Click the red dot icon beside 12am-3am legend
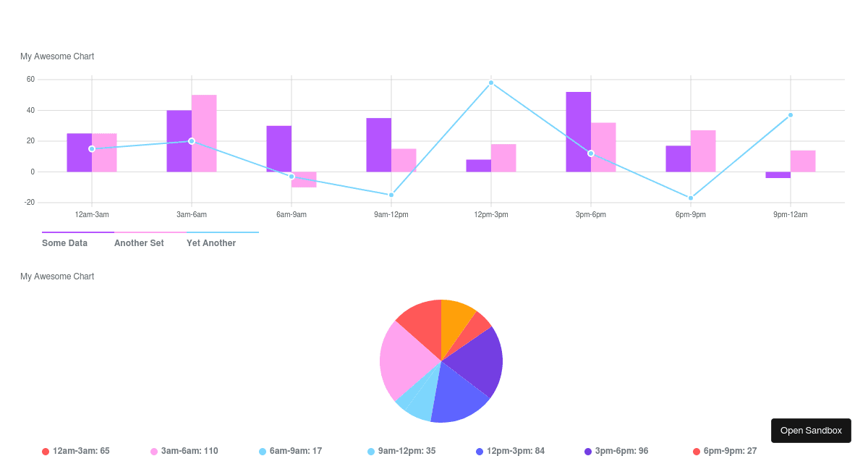 tap(45, 450)
